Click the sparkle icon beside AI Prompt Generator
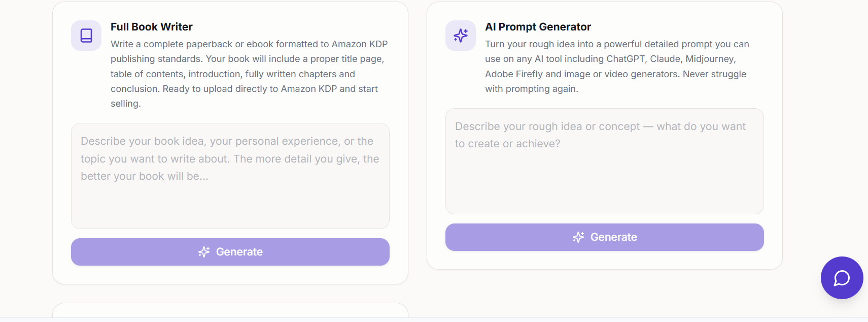The width and height of the screenshot is (868, 322). [461, 36]
